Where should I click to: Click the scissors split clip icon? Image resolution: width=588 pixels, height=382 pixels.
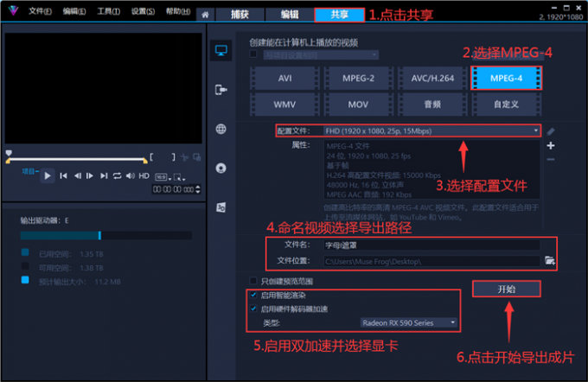[x=184, y=157]
